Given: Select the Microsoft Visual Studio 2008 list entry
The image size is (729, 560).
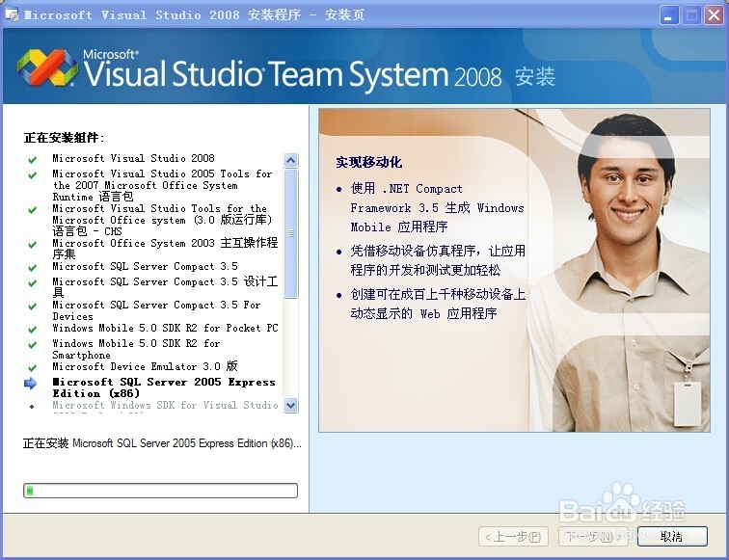Looking at the screenshot, I should click(x=133, y=158).
